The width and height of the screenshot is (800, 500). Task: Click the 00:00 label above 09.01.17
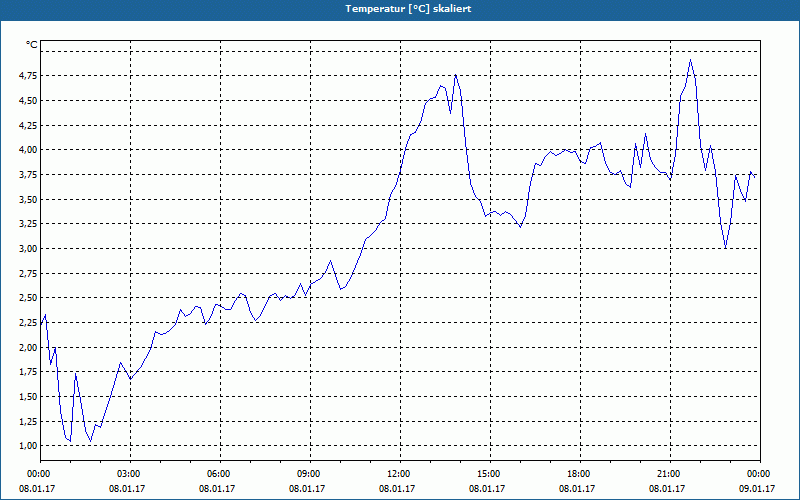(x=760, y=474)
